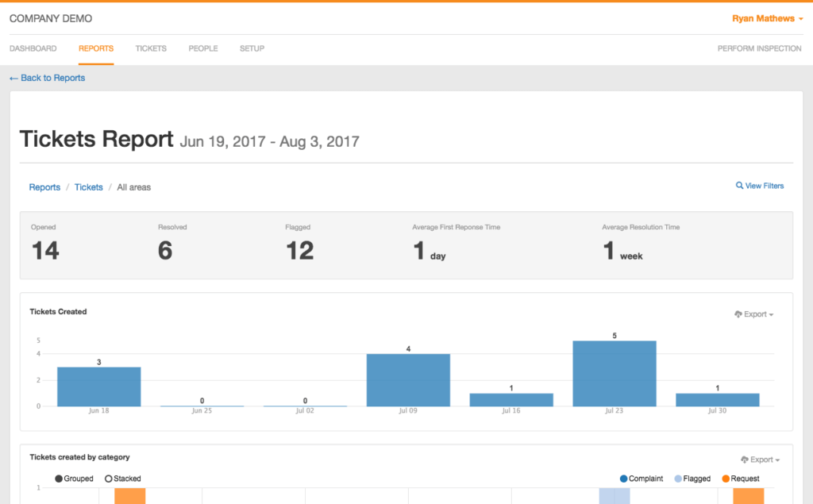The image size is (813, 504).
Task: Toggle the Request legend series
Action: pyautogui.click(x=726, y=479)
